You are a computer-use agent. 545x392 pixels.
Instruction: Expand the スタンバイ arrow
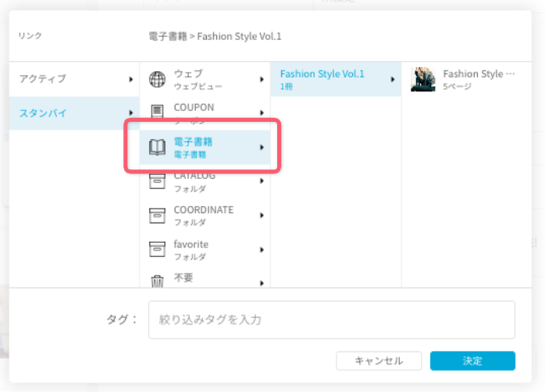131,112
